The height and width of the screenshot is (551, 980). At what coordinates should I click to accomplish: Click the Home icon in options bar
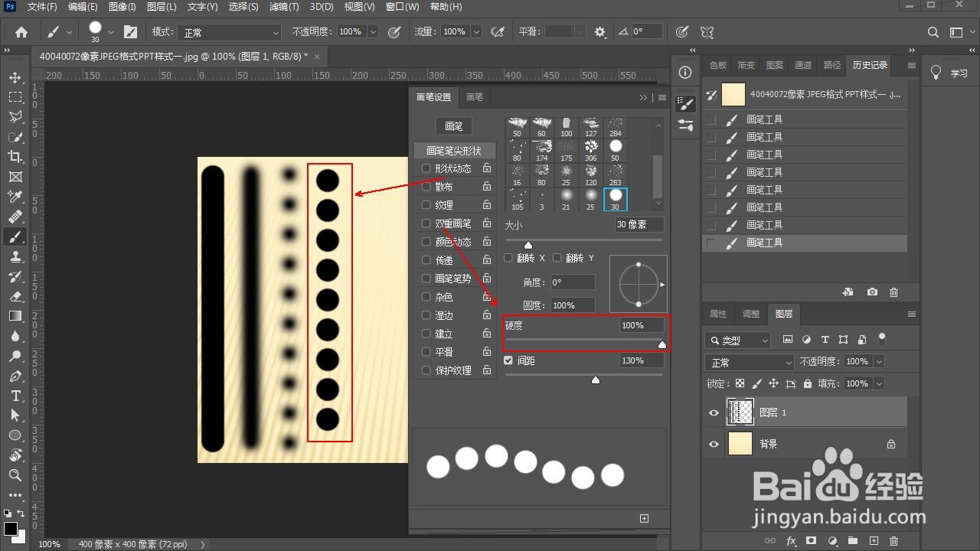coord(21,32)
